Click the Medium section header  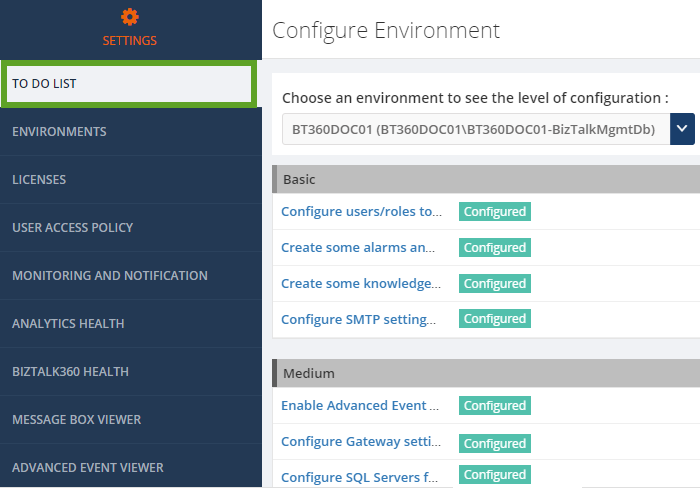click(486, 373)
